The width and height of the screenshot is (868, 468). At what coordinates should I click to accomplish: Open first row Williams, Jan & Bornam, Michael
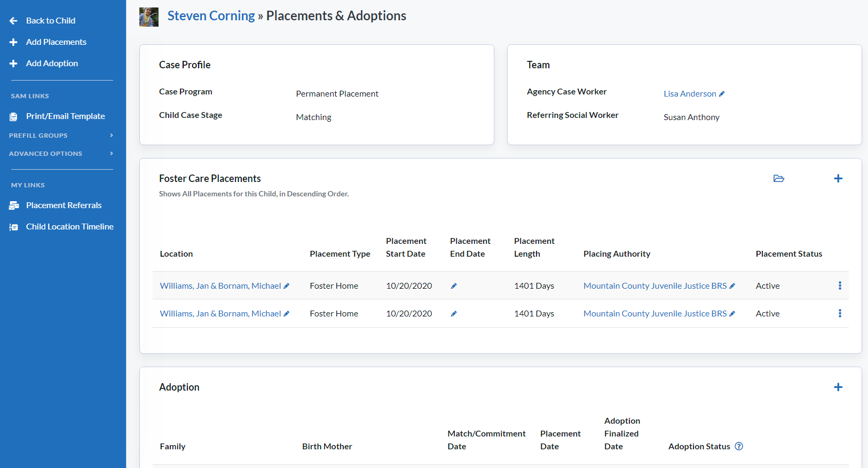[x=220, y=286]
